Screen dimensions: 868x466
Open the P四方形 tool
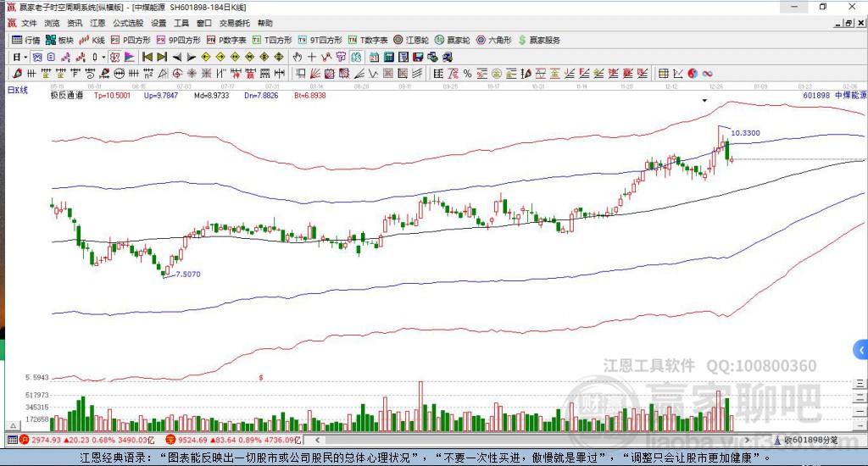130,40
